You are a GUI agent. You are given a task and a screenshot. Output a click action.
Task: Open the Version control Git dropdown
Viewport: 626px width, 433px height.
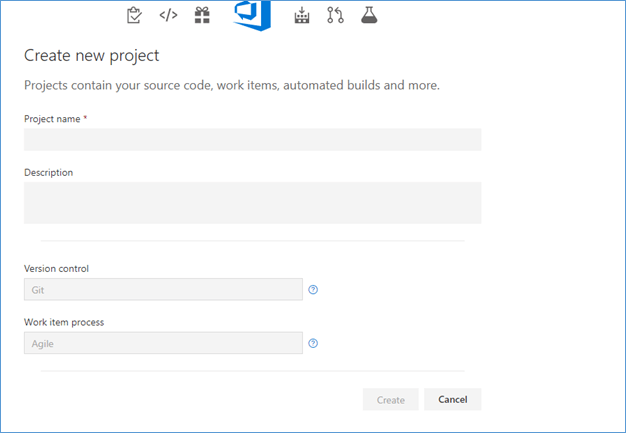pyautogui.click(x=163, y=290)
